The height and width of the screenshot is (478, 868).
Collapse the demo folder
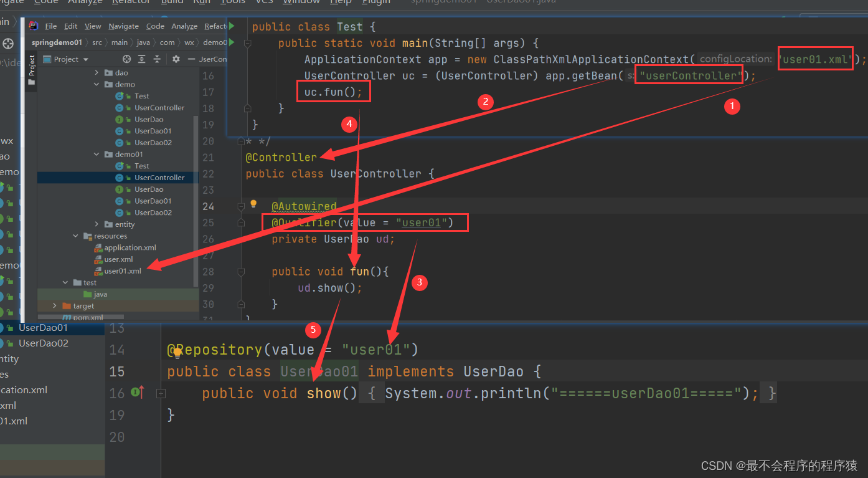tap(97, 84)
